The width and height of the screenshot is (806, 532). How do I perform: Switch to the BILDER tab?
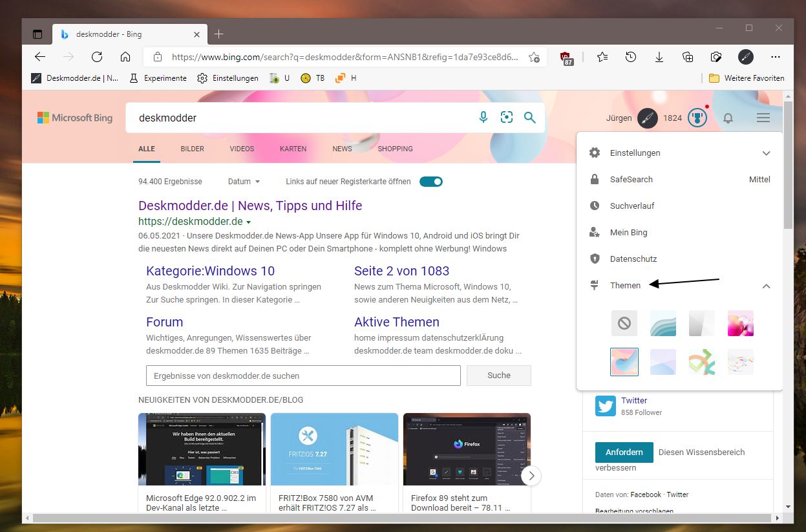[x=193, y=149]
